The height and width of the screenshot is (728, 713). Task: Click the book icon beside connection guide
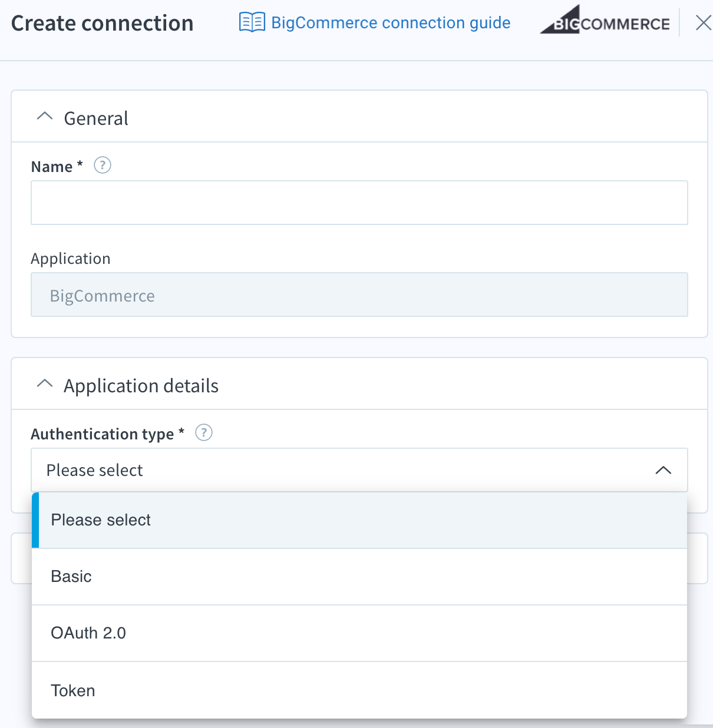(252, 22)
